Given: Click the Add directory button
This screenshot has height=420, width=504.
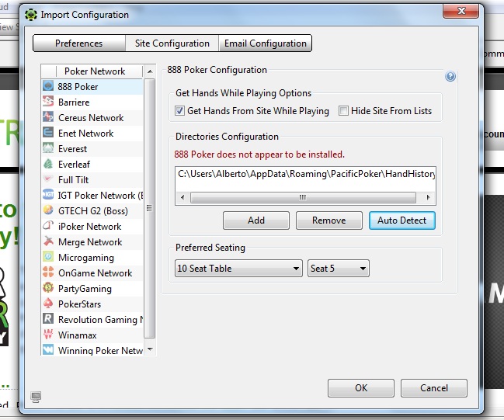Looking at the screenshot, I should [256, 220].
